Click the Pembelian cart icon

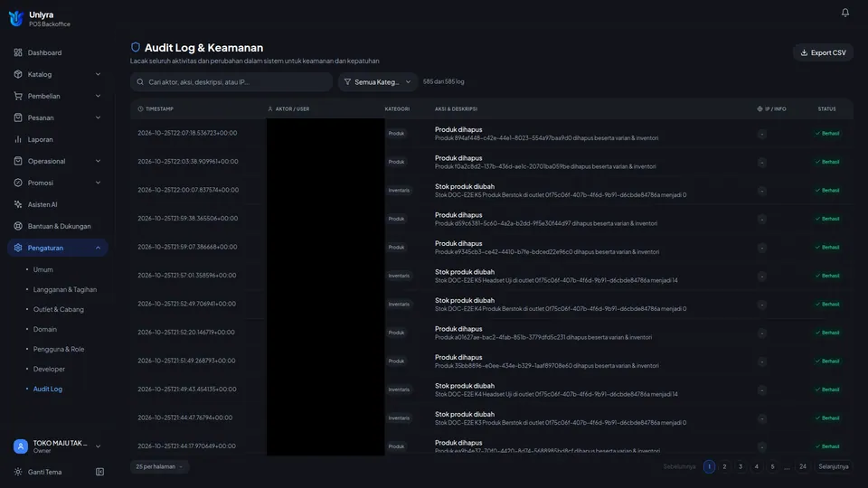pyautogui.click(x=18, y=96)
